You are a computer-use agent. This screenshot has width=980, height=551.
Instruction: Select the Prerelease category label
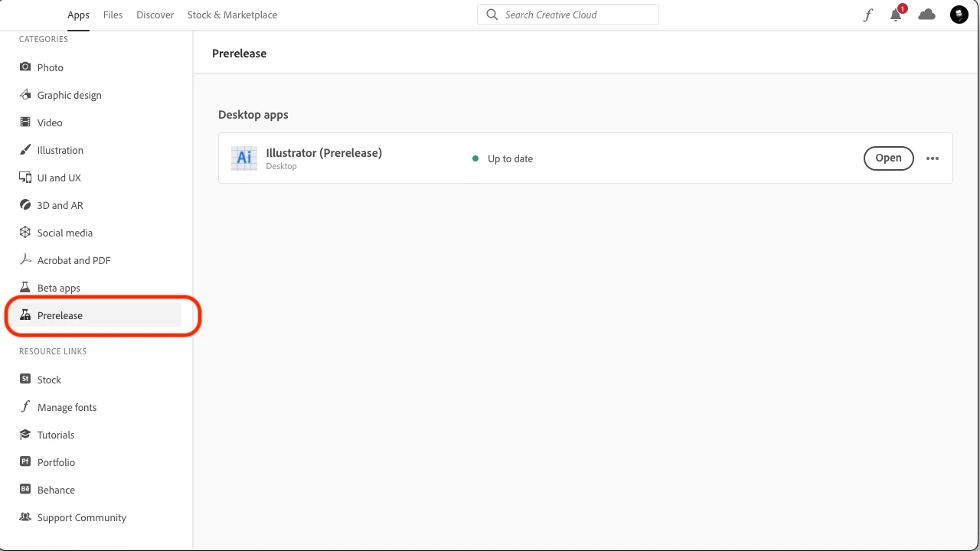pos(60,315)
